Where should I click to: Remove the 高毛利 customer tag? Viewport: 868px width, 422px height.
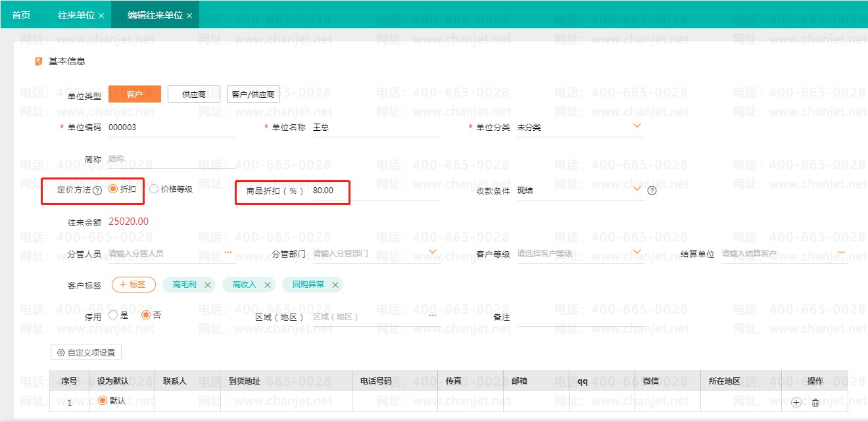[208, 285]
